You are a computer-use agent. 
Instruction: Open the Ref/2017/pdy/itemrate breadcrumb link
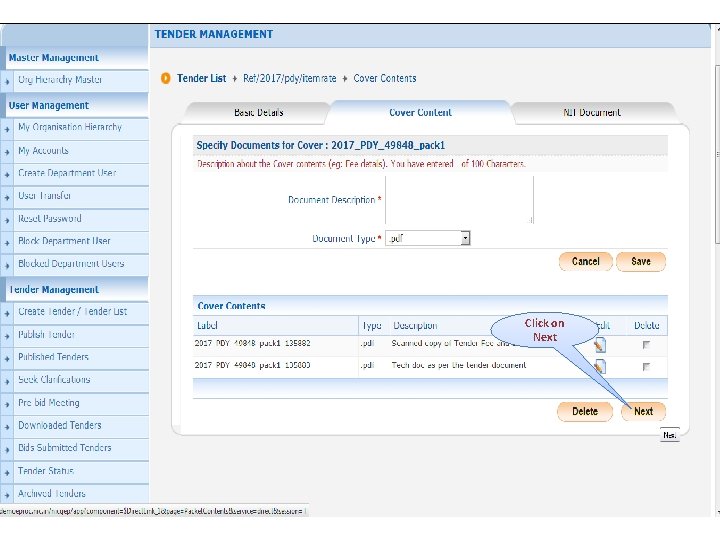pos(290,79)
